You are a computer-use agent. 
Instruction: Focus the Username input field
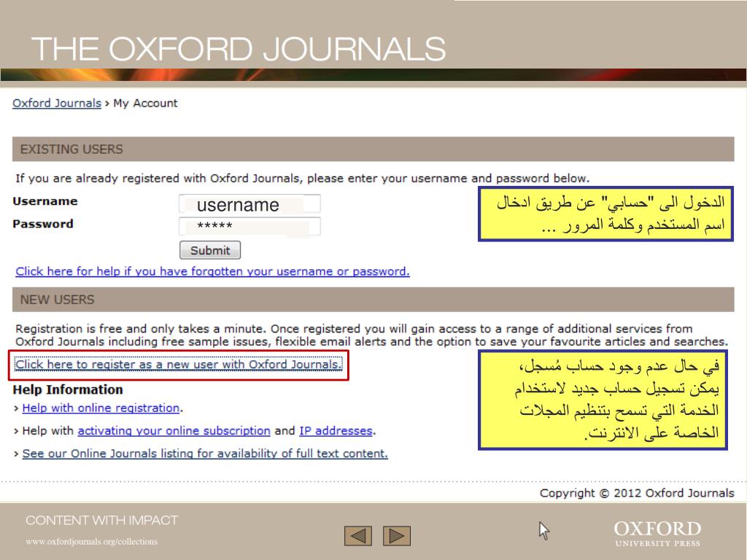coord(249,204)
